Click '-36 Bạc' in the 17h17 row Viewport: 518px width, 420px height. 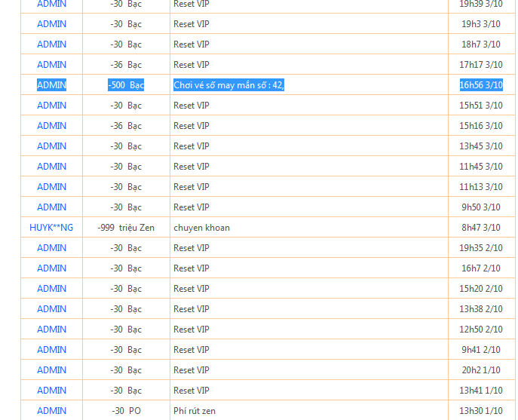126,65
